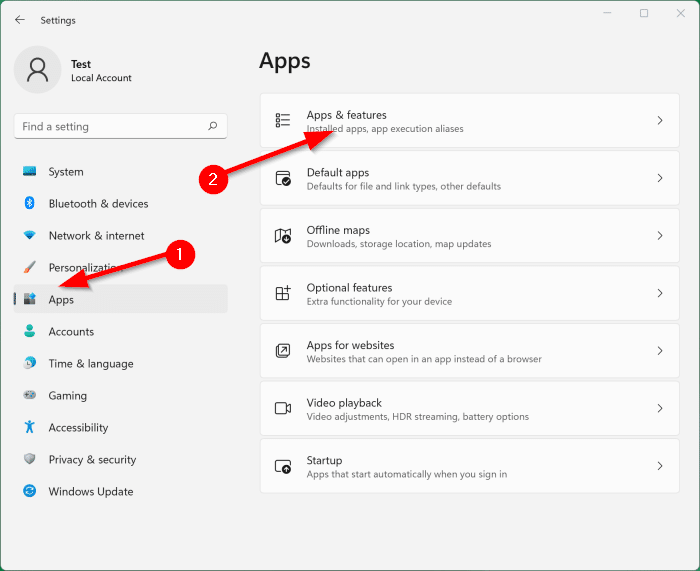Click the Startup icon

(283, 466)
